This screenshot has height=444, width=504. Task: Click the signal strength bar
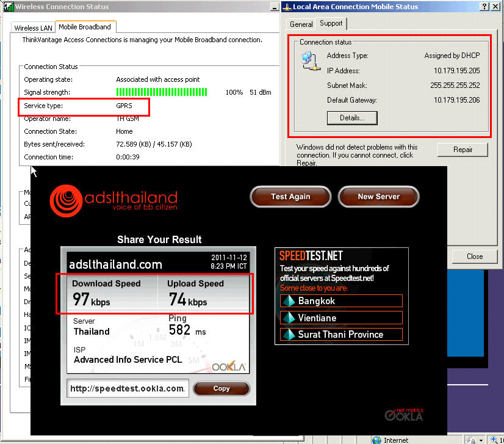(162, 92)
